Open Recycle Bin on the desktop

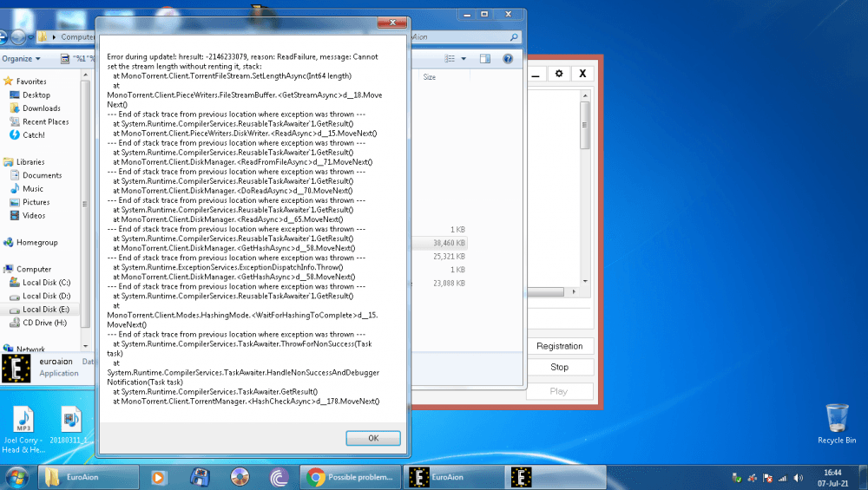tap(837, 421)
